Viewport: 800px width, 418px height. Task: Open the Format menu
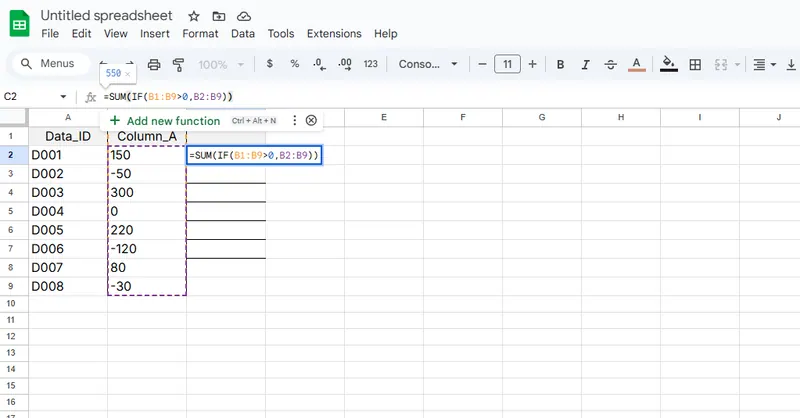click(x=200, y=33)
